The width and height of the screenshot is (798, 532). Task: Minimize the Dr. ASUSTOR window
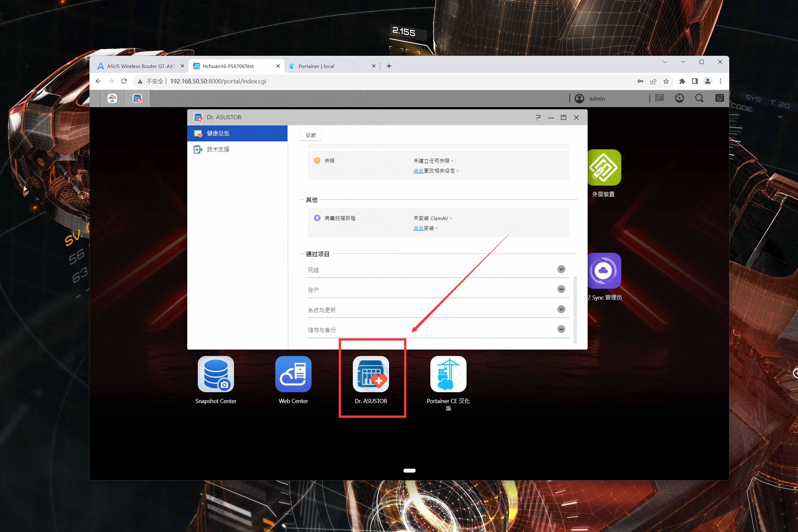(551, 118)
